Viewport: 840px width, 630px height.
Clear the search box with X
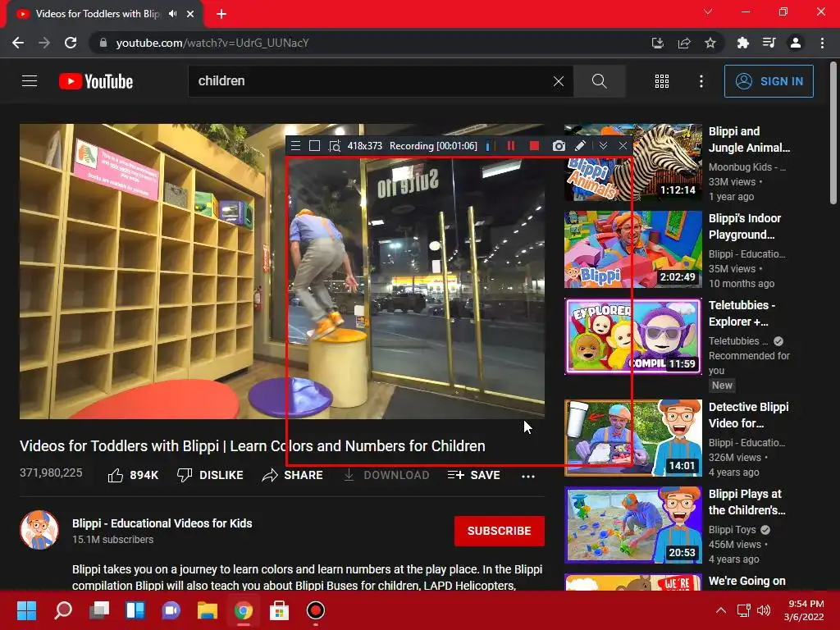point(558,81)
